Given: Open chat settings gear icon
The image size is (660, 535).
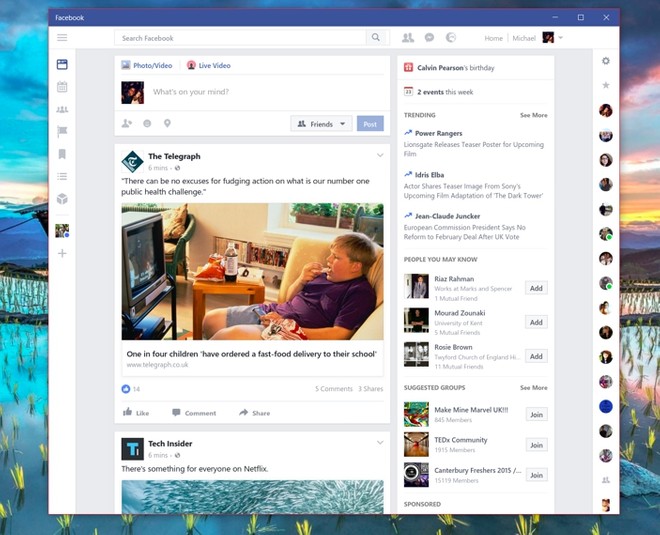Looking at the screenshot, I should pyautogui.click(x=606, y=61).
